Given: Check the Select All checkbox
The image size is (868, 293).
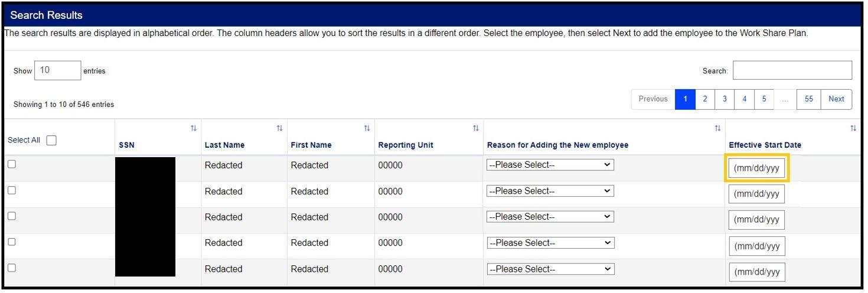Looking at the screenshot, I should click(x=51, y=141).
